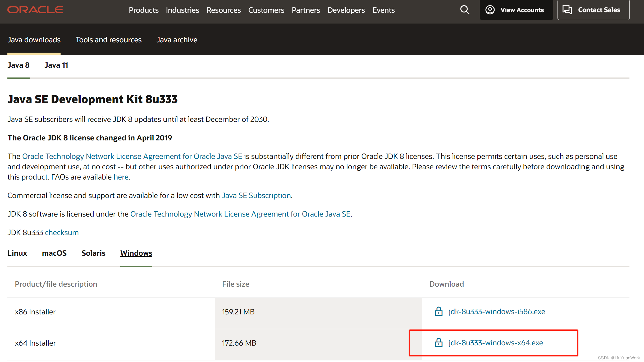The height and width of the screenshot is (362, 644).
Task: Click the Contact Sales chat icon
Action: [x=567, y=10]
